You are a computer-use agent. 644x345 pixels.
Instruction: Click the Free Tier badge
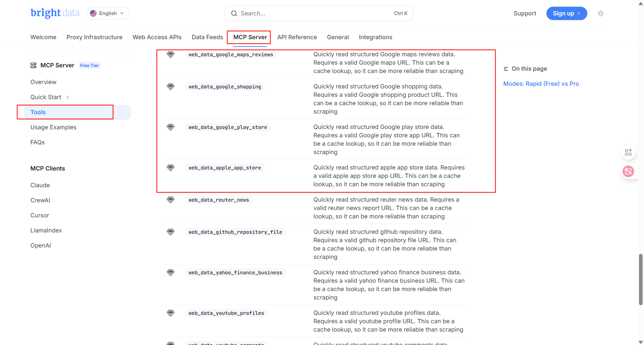tap(90, 65)
